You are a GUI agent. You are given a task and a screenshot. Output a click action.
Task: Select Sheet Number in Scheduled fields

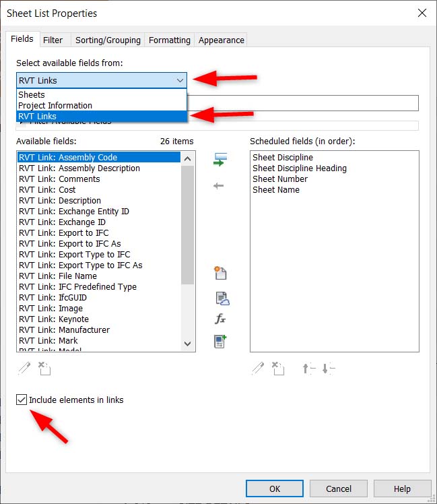(280, 179)
